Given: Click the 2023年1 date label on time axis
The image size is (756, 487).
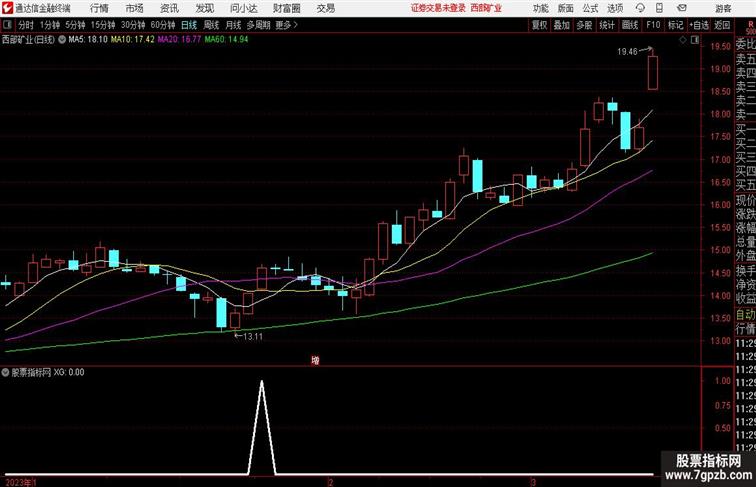Looking at the screenshot, I should point(21,482).
